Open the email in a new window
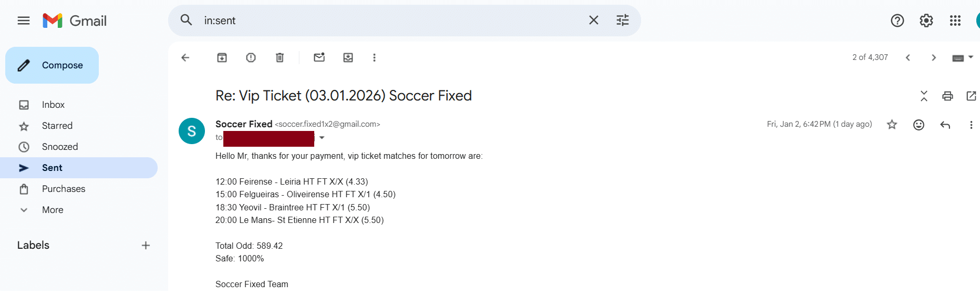This screenshot has height=294, width=980. 971,96
